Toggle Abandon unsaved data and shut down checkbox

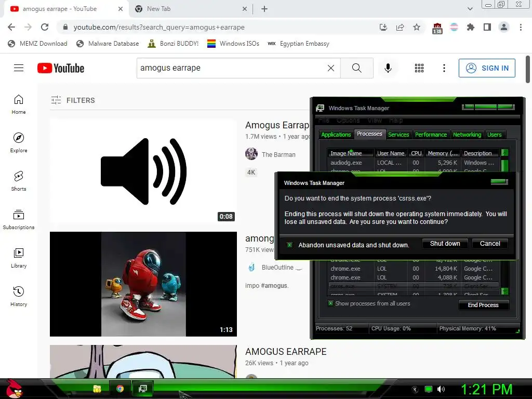coord(289,245)
